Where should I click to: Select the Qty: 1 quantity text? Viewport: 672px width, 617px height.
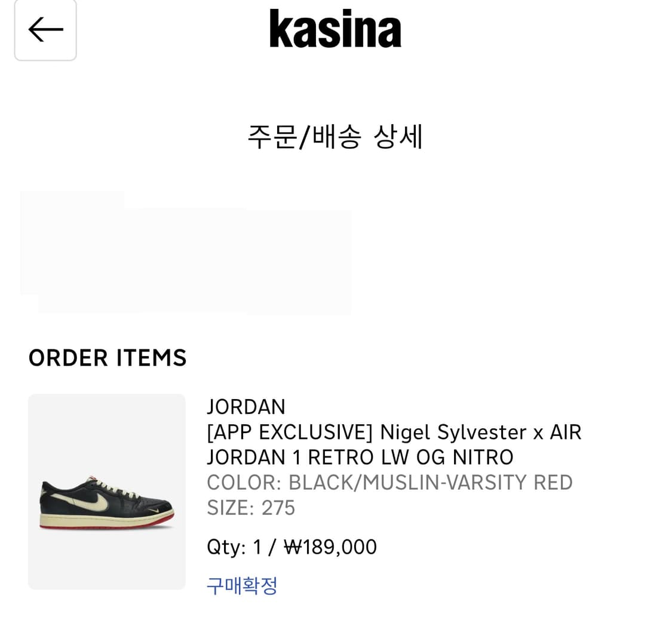pos(234,547)
